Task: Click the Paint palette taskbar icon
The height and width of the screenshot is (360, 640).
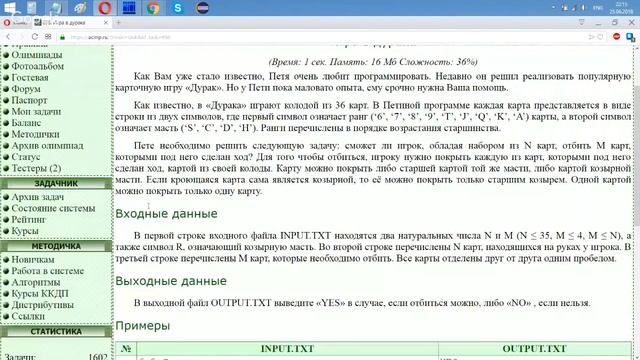Action: (81, 8)
